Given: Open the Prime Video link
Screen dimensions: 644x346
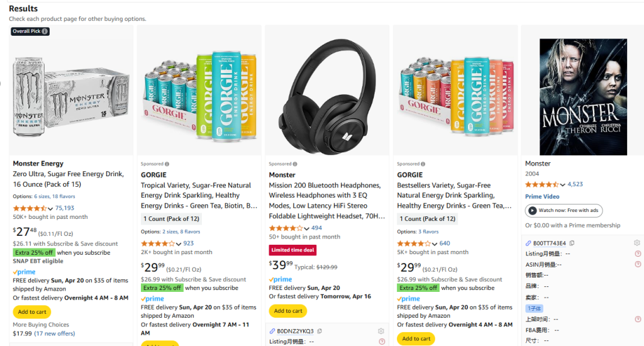Looking at the screenshot, I should point(542,197).
